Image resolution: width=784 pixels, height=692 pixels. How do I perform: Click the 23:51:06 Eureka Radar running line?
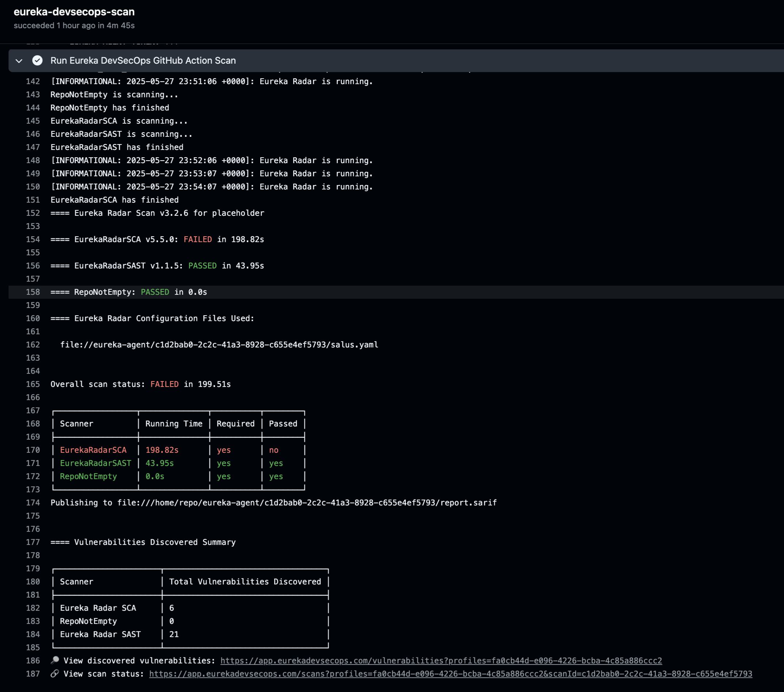pos(212,81)
